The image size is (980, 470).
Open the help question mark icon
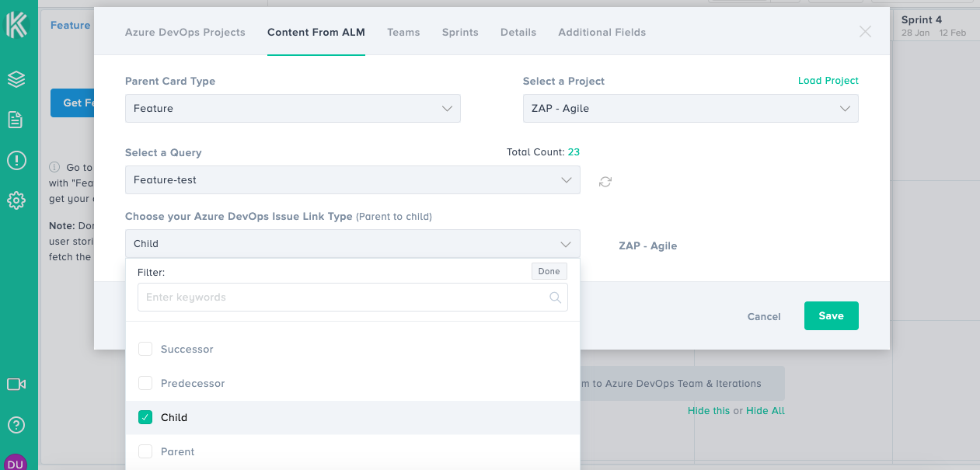tap(16, 425)
